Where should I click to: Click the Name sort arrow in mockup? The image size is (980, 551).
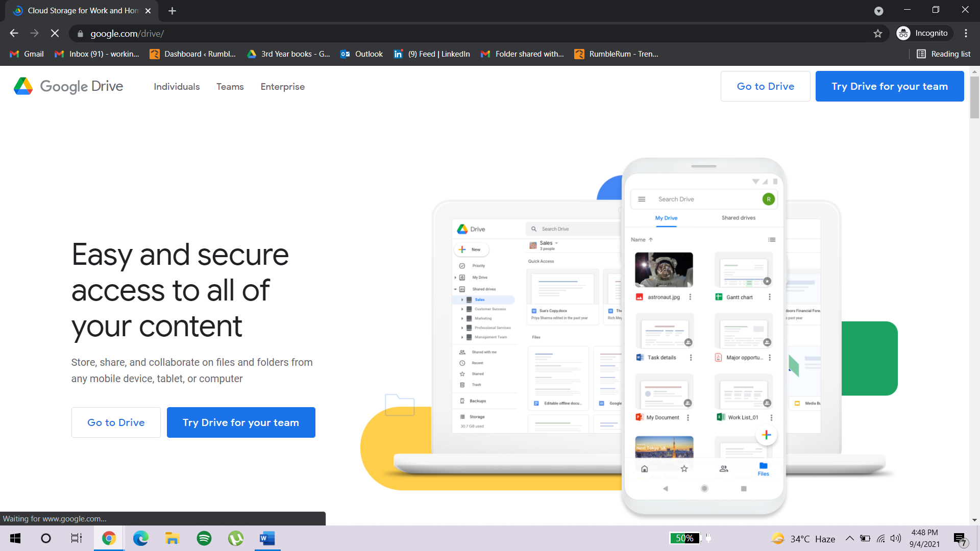651,240
